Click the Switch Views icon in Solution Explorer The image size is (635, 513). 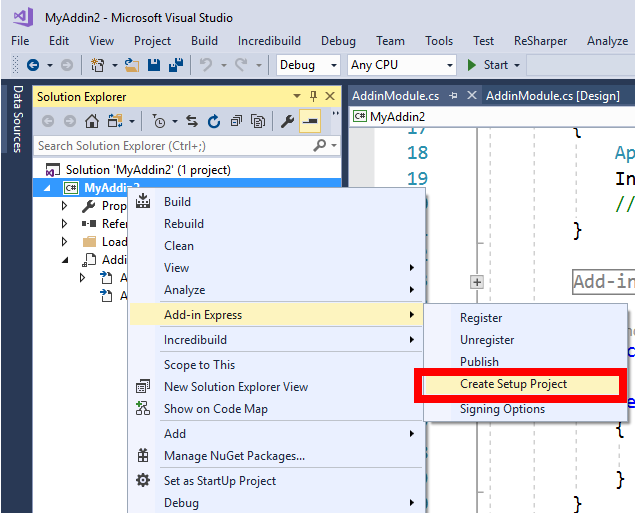pos(115,121)
